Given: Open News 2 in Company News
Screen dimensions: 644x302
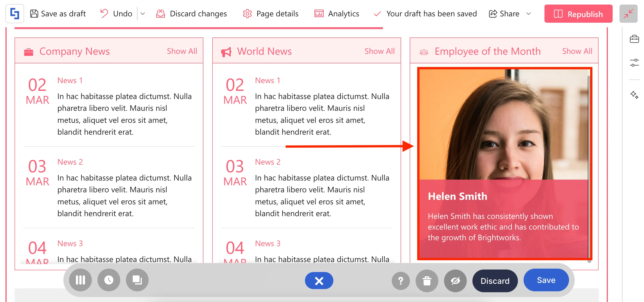Looking at the screenshot, I should click(x=70, y=162).
